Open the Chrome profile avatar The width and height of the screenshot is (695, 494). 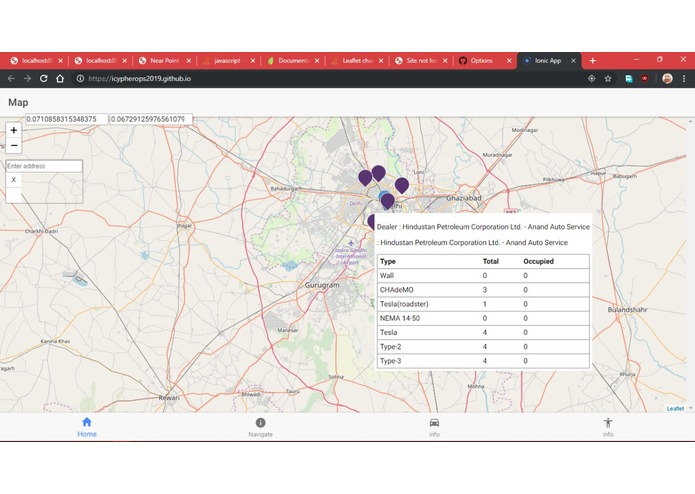click(668, 78)
